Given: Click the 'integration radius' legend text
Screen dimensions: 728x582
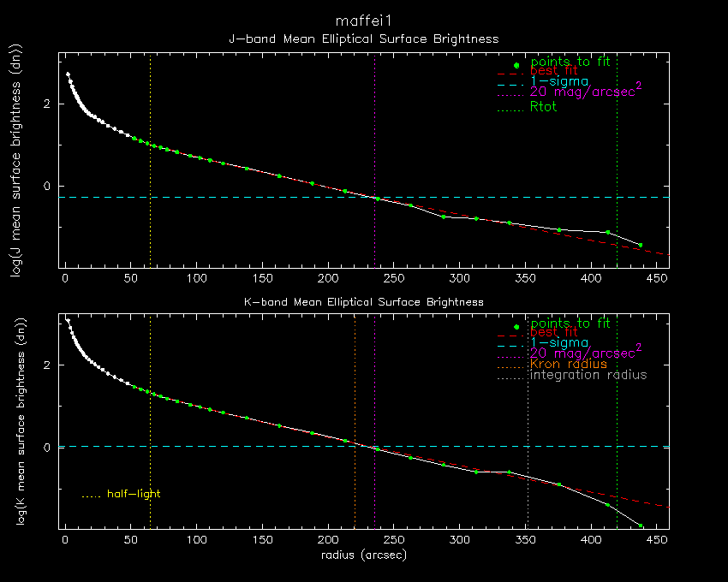Looking at the screenshot, I should pyautogui.click(x=588, y=375).
